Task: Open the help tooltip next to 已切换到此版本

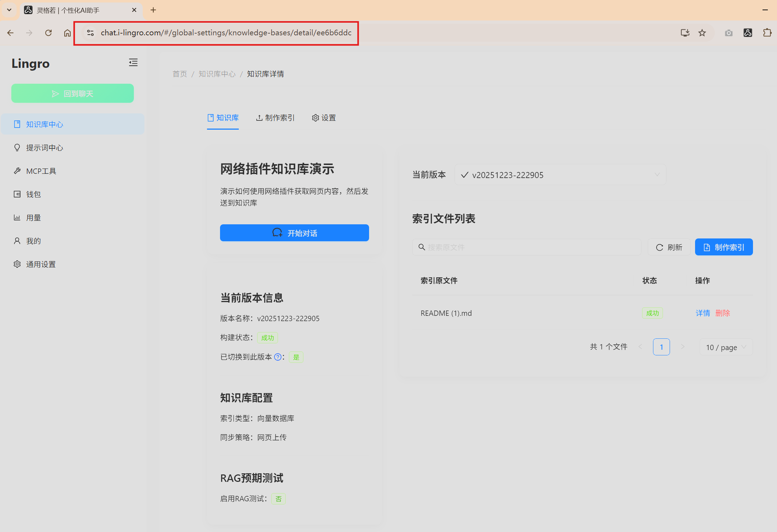Action: [278, 357]
